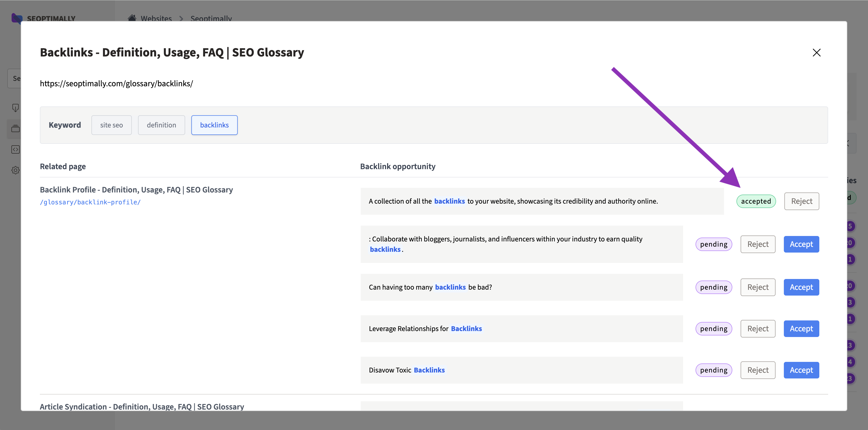
Task: Reject the 'Collaborate with bloggers' opportunity
Action: [758, 244]
